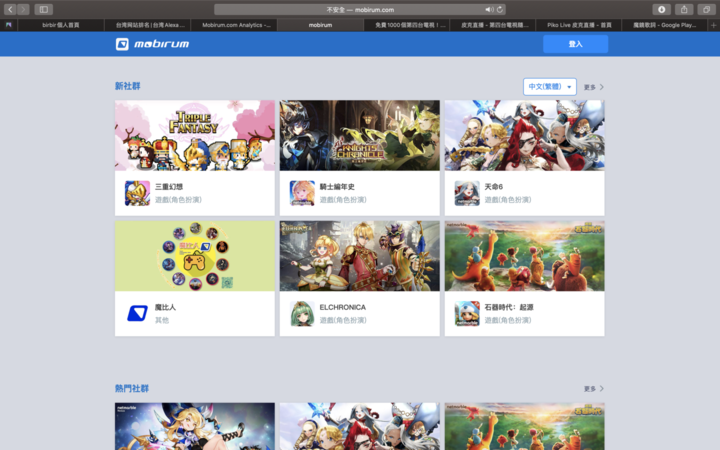The image size is (720, 450).
Task: Select the mobirum tab
Action: tap(321, 25)
